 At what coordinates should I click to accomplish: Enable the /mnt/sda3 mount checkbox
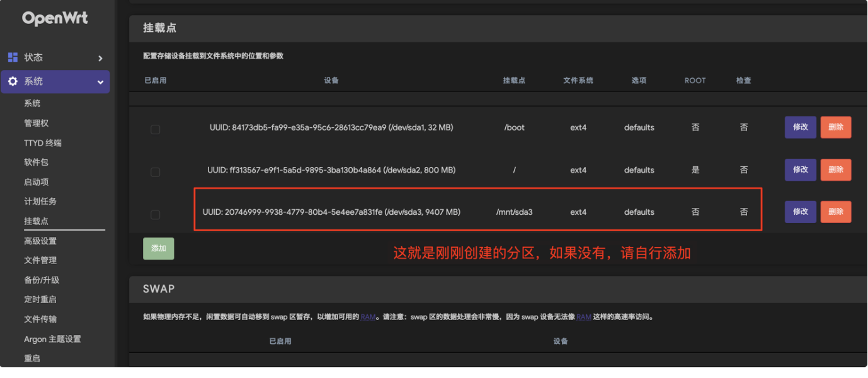155,215
